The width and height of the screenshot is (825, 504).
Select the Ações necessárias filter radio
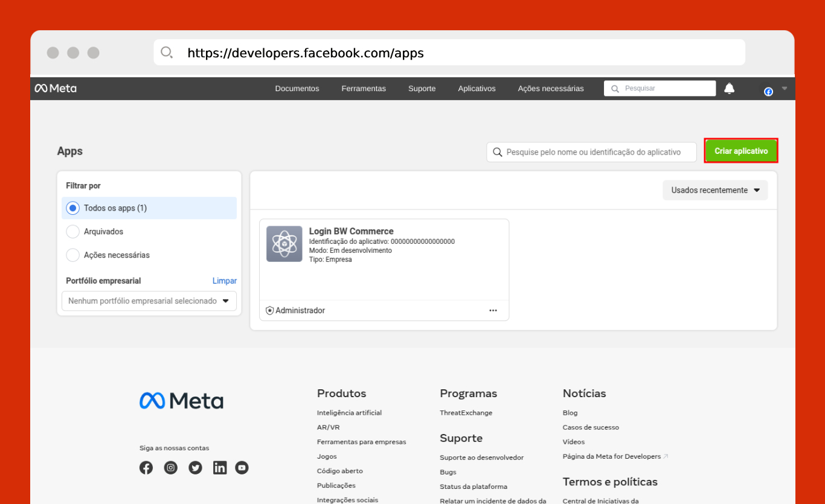(x=72, y=255)
